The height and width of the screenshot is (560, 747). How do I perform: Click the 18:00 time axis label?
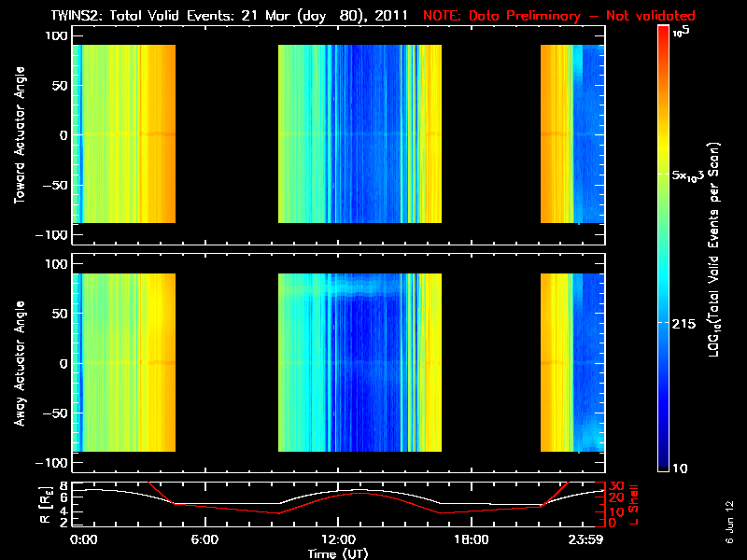(x=472, y=540)
